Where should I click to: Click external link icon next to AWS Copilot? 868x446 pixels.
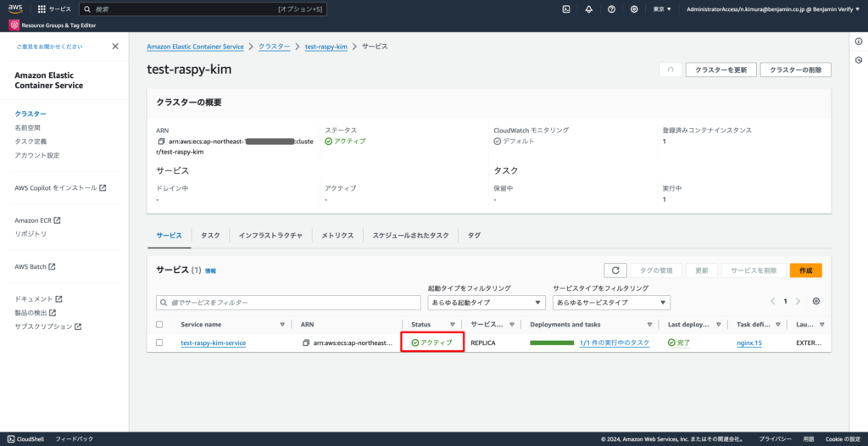(103, 188)
